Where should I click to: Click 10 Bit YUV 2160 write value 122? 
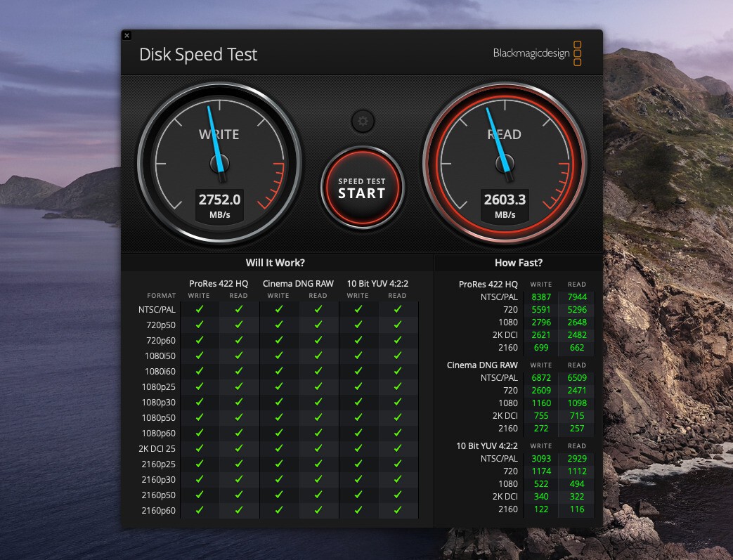[541, 509]
